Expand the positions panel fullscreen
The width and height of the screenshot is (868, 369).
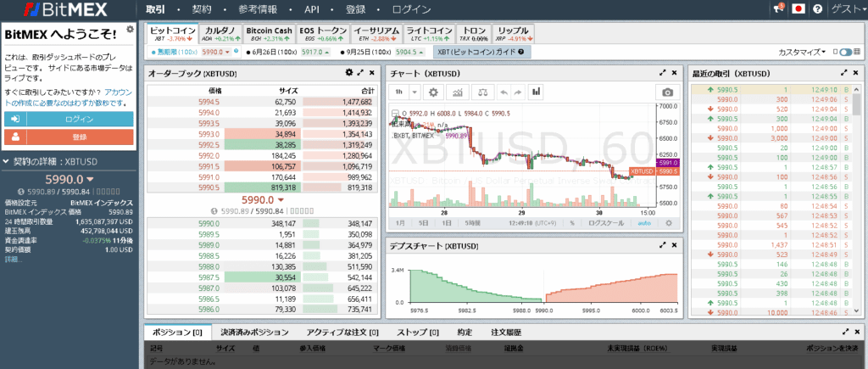[x=845, y=332]
